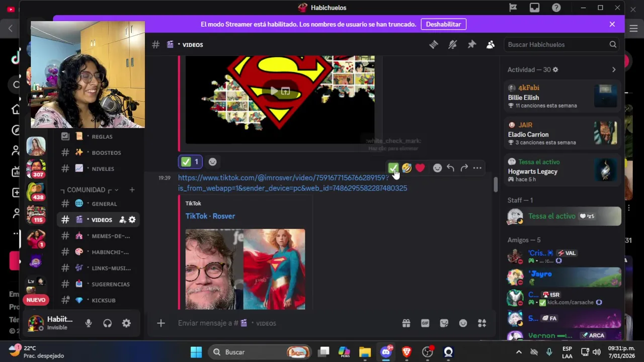React with the laughing quick emoji
Screen dimensions: 644x362
[x=407, y=168]
